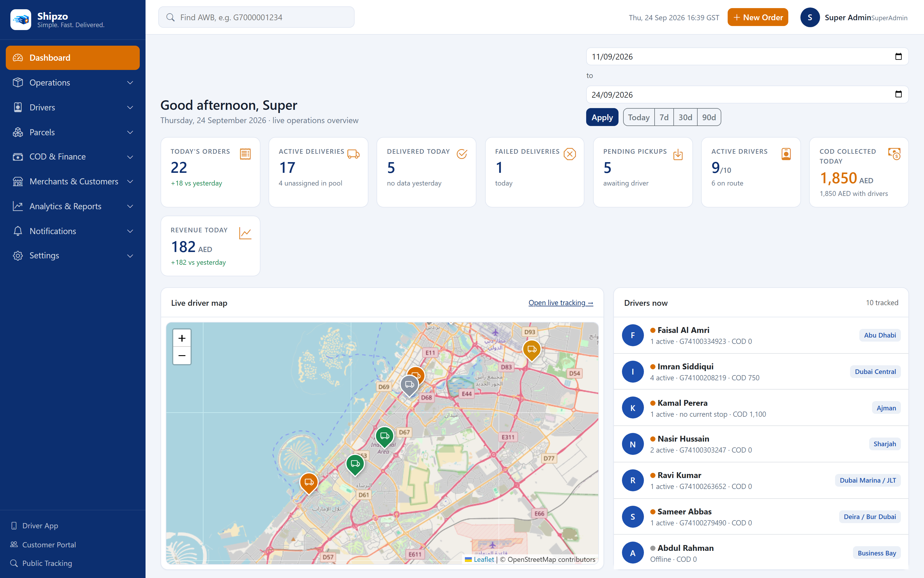Open the start date calendar picker icon
Viewport: 924px width, 578px height.
[898, 56]
